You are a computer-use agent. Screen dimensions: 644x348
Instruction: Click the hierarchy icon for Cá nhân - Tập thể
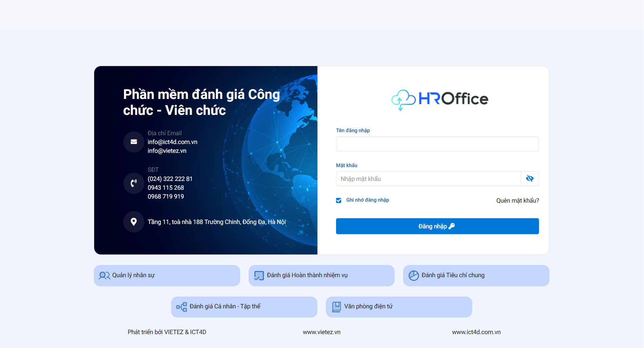click(182, 307)
